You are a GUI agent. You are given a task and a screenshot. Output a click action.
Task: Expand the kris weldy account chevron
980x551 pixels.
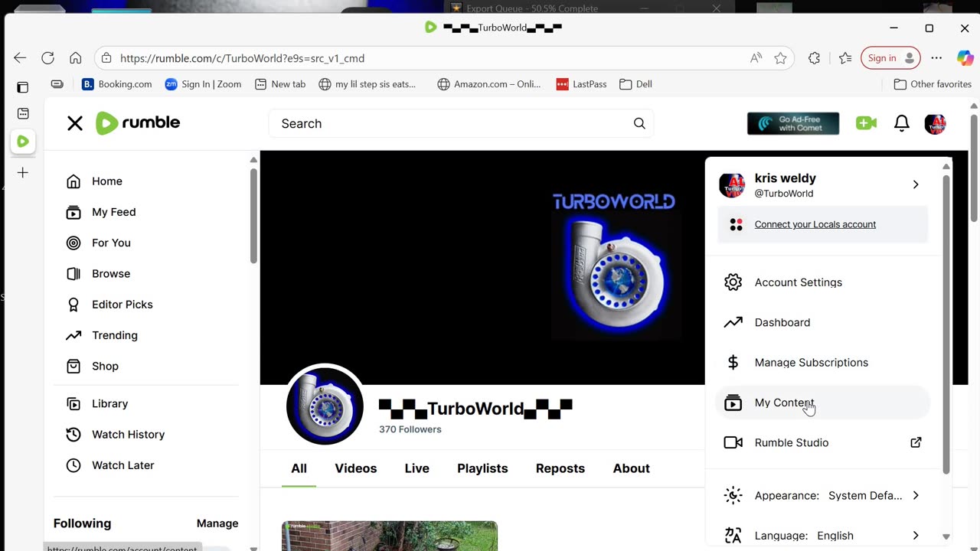(x=916, y=184)
